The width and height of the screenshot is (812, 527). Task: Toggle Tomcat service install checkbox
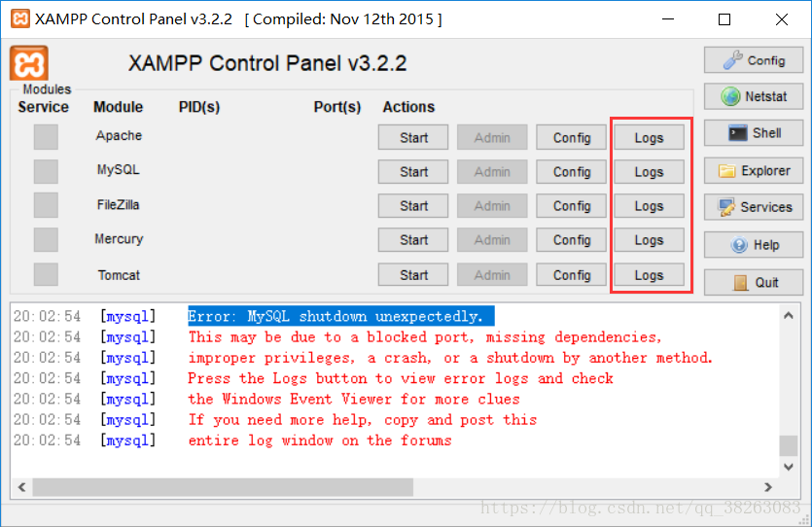click(46, 274)
